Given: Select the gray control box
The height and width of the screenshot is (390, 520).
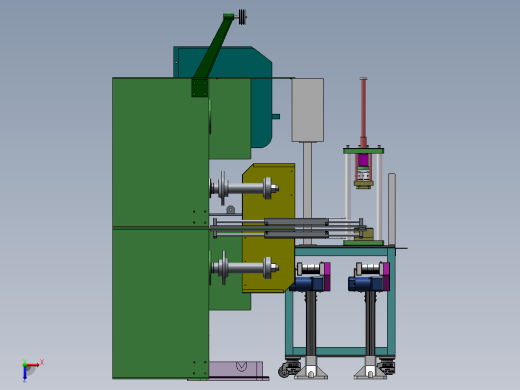Looking at the screenshot, I should [308, 110].
